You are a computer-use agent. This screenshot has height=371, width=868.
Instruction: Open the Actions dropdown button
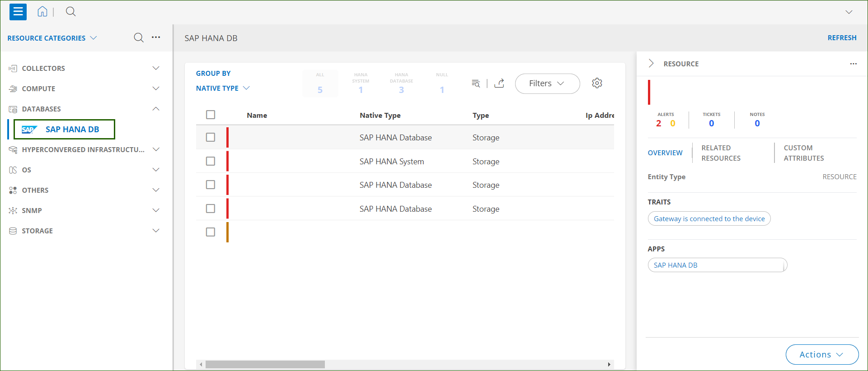click(x=822, y=354)
